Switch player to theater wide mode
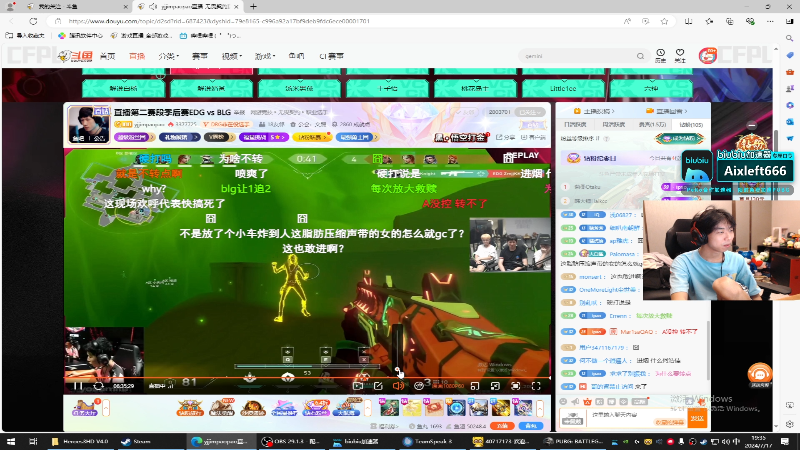 pos(495,386)
